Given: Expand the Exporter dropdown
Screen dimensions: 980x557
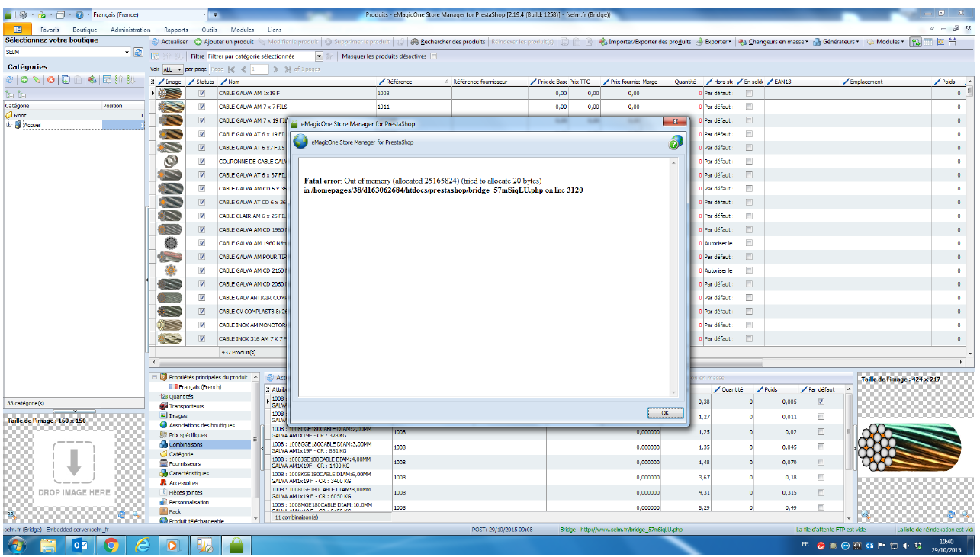Looking at the screenshot, I should point(714,42).
